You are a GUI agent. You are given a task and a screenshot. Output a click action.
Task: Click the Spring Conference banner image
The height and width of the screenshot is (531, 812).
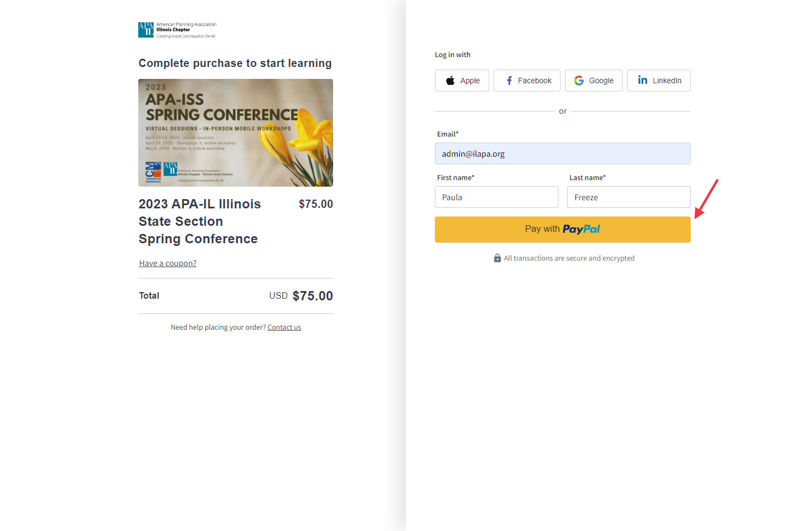coord(236,133)
